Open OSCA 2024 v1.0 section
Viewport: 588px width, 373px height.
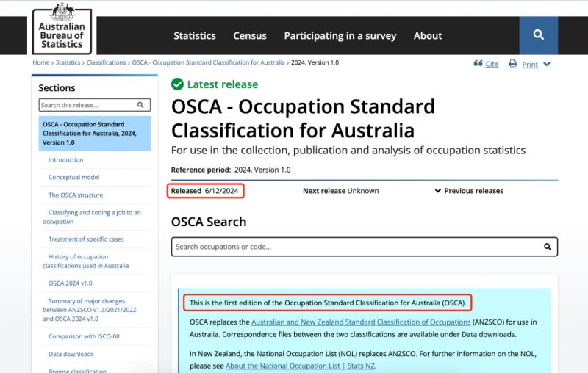tap(70, 283)
